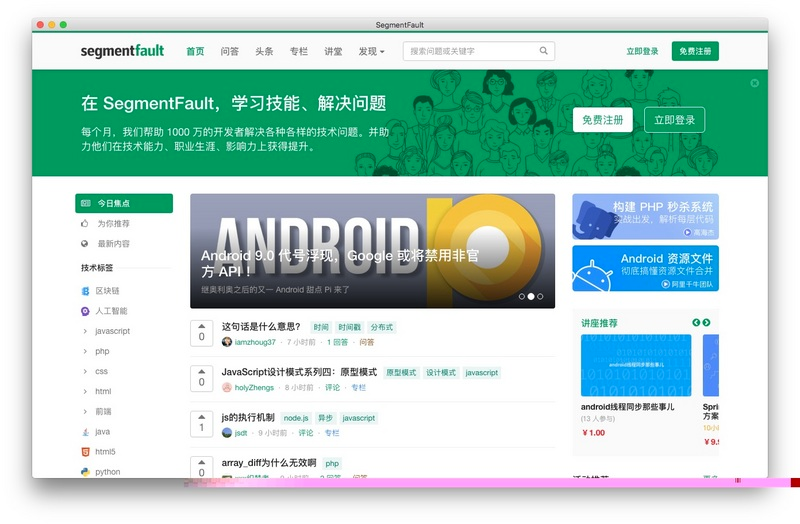Viewport: 800px width, 524px height.
Task: Click 免费注册 button in header
Action: click(x=695, y=51)
